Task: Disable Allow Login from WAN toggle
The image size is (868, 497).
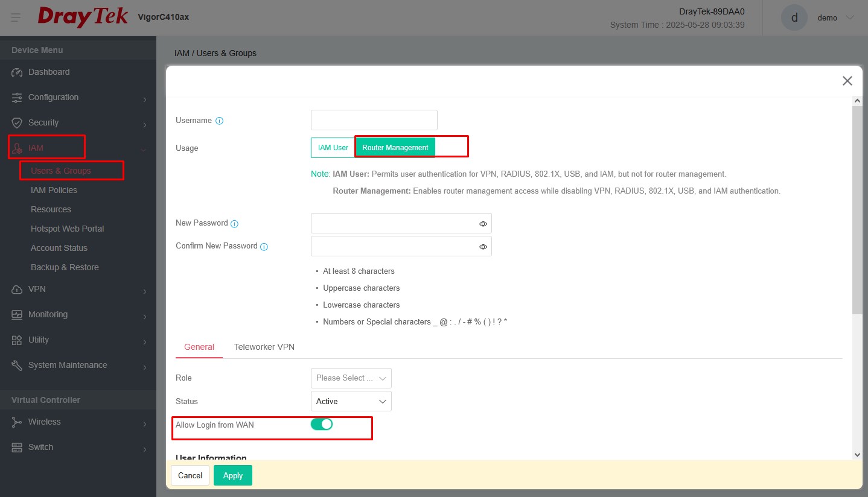Action: 322,425
